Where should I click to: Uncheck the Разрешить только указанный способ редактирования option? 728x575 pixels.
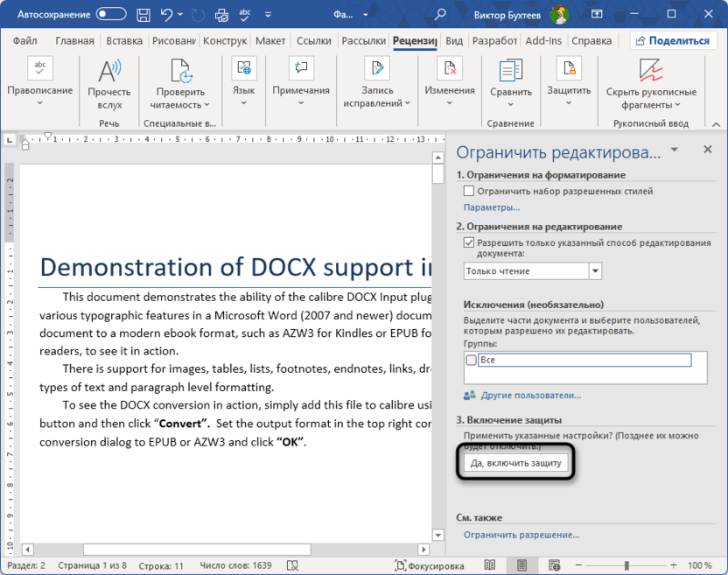tap(470, 243)
